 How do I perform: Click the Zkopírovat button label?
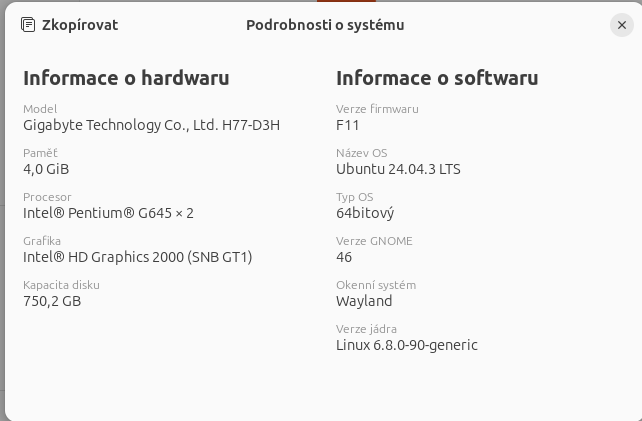(80, 25)
